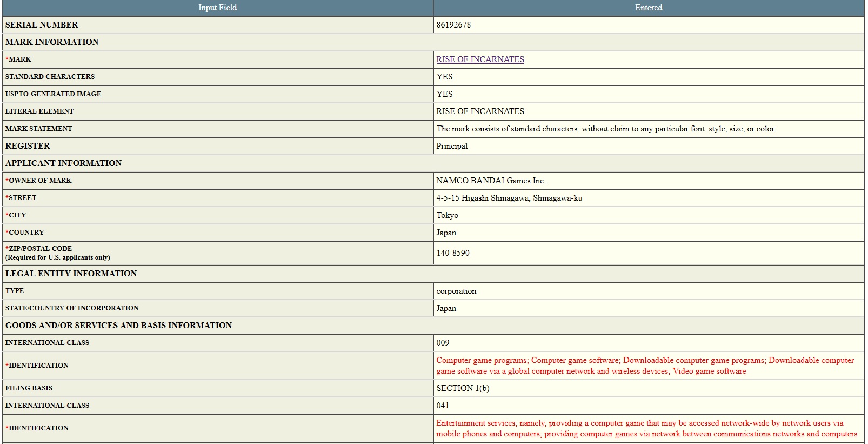Click the MARK field label
This screenshot has width=868, height=444.
(18, 59)
